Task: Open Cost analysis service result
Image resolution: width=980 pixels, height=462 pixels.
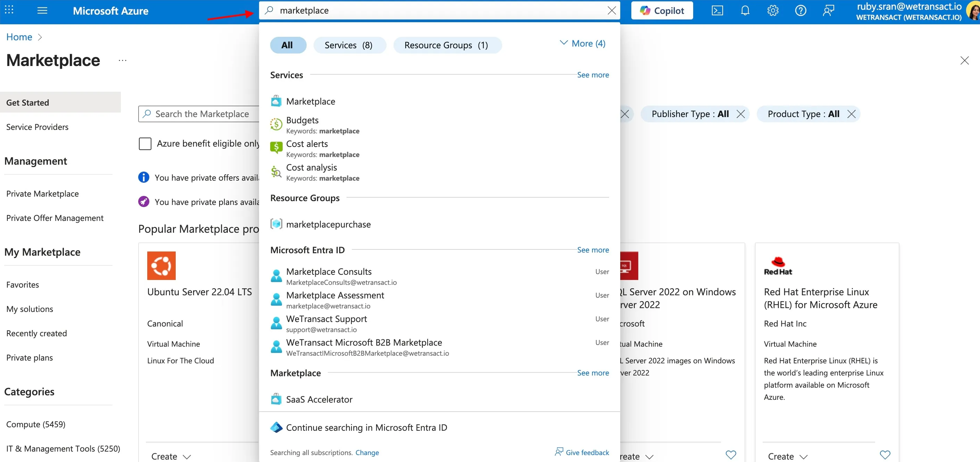Action: 439,172
